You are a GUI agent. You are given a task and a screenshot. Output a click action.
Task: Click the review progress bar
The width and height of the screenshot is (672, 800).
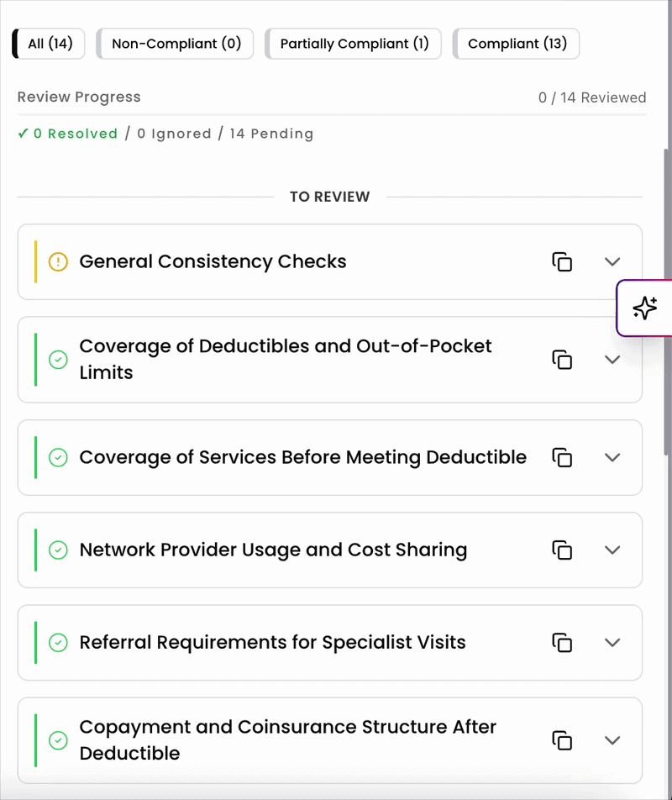coord(332,115)
